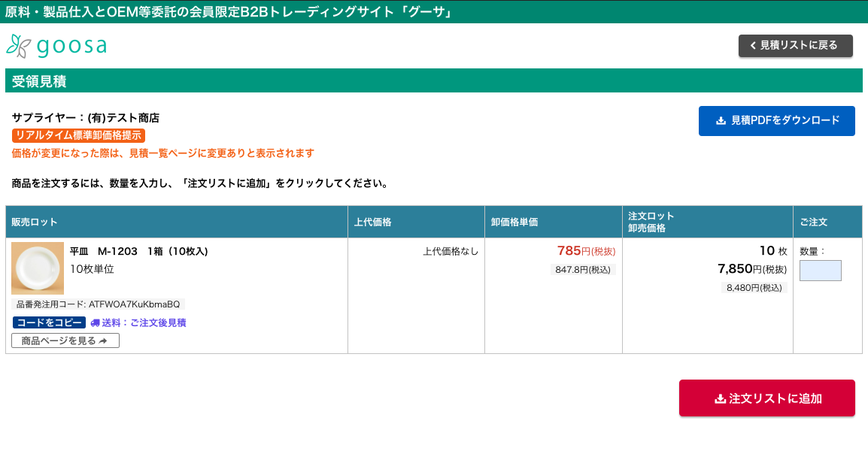
Task: Click the back chevron on 見積リストに戻る
Action: click(x=752, y=46)
